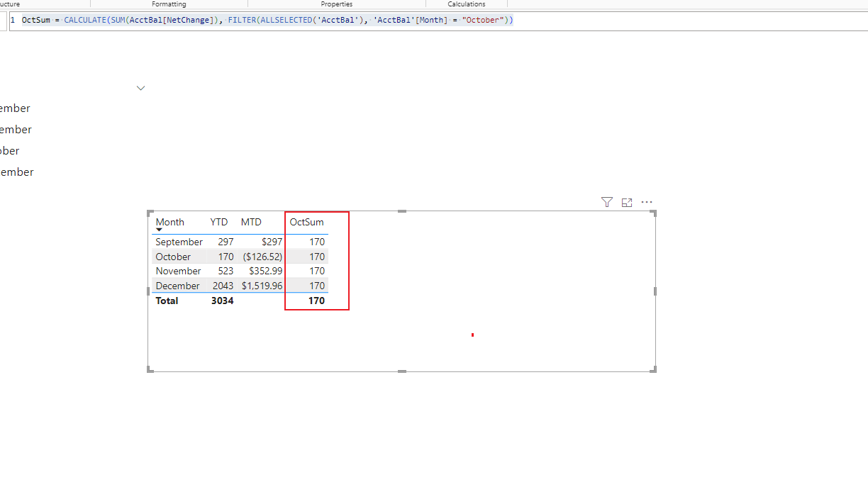Open the Properties ribbon group

point(336,4)
